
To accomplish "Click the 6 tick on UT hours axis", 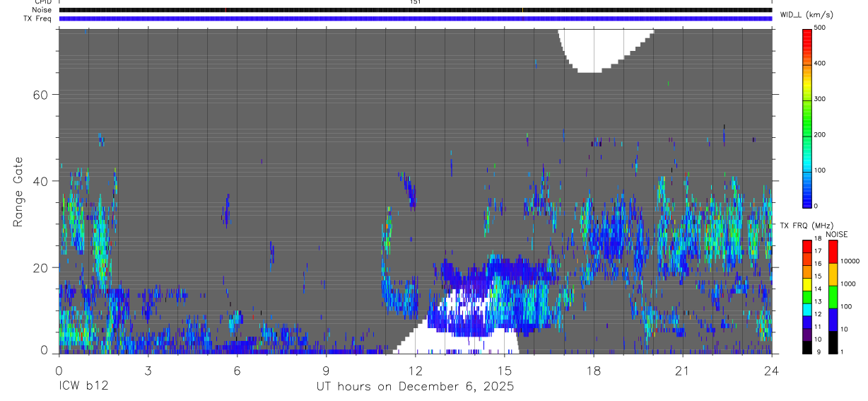I will tap(237, 370).
